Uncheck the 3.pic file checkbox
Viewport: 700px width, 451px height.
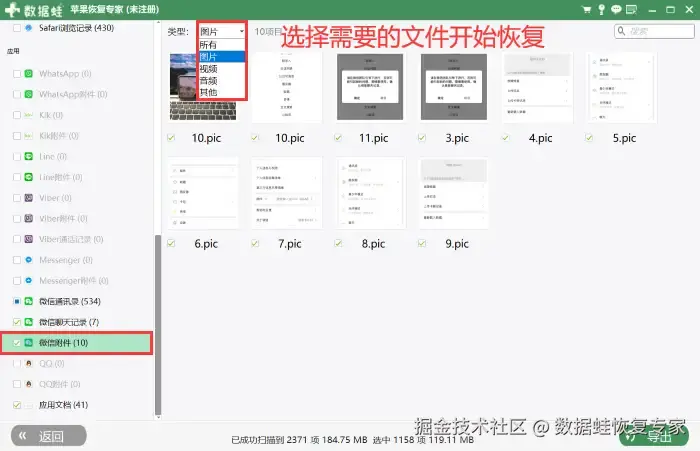[x=422, y=138]
